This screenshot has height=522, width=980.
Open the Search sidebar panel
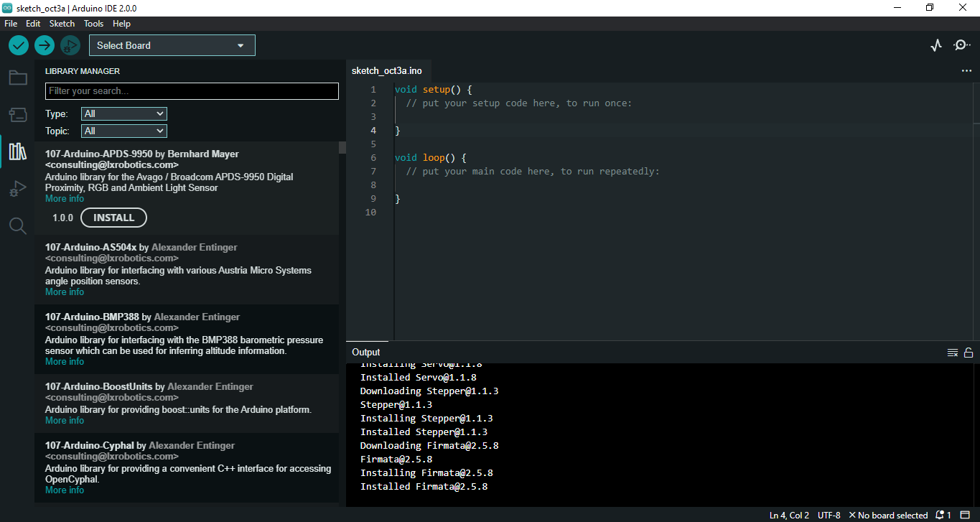tap(18, 226)
